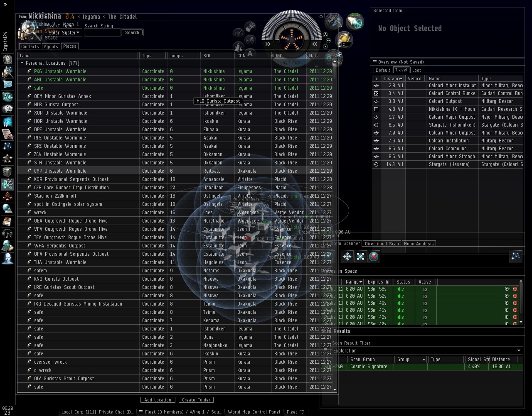Image resolution: width=532 pixels, height=416 pixels.
Task: Open the Mail envelope icon in Neocom
Action: tap(7, 84)
